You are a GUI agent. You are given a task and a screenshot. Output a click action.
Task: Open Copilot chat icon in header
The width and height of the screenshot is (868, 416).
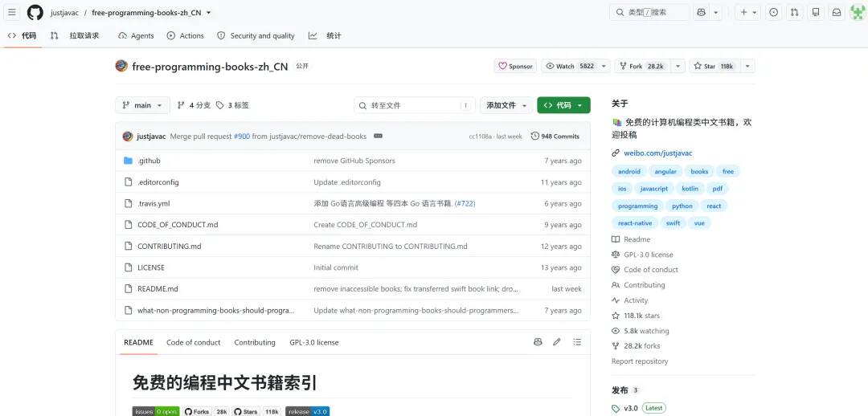pos(702,12)
